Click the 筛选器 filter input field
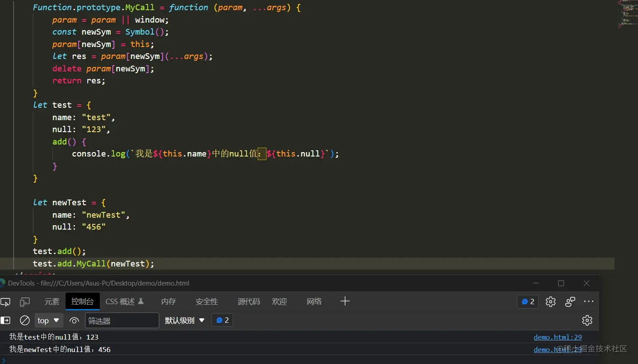 tap(121, 320)
